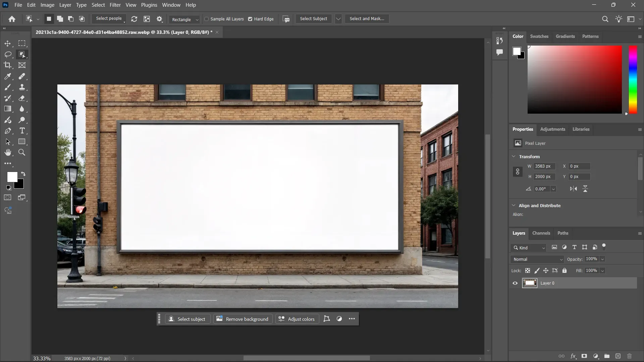Select the Gradient tool
Image resolution: width=644 pixels, height=362 pixels.
click(7, 108)
